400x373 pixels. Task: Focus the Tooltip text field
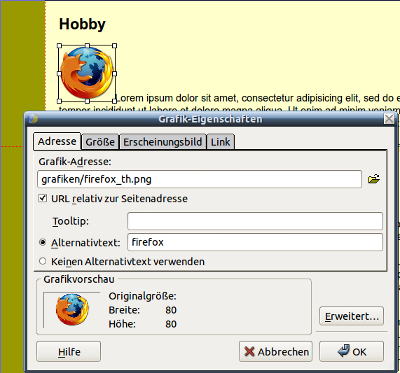[x=255, y=221]
